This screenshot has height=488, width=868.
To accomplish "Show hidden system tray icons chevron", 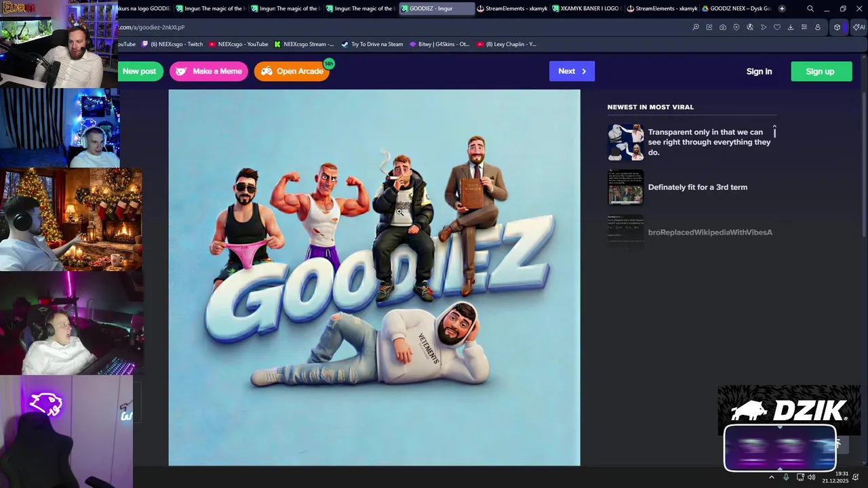I will [772, 477].
